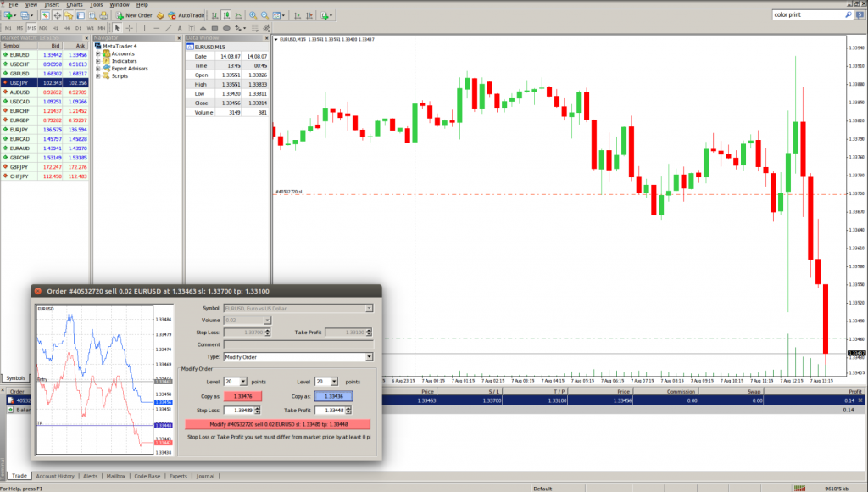Select the trendline drawing tool
This screenshot has width=868, height=492.
pos(169,28)
